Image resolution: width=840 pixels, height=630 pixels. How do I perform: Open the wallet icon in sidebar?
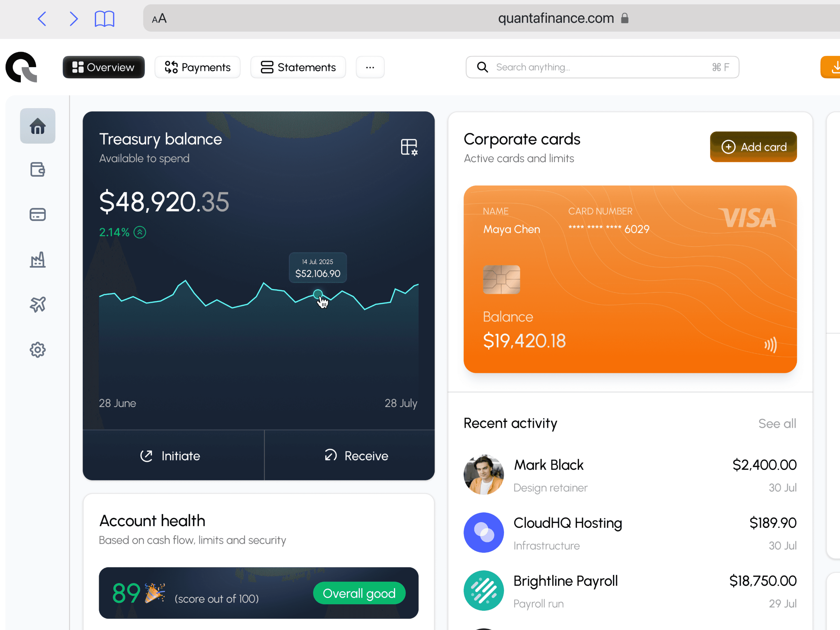(38, 169)
